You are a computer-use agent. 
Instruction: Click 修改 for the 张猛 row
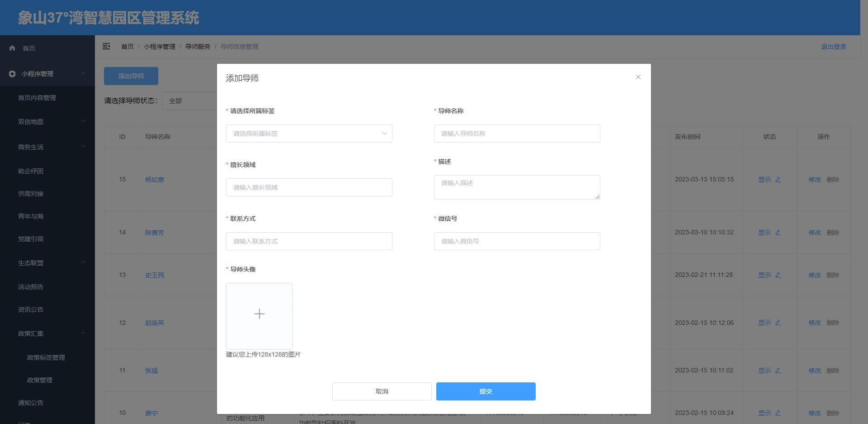(x=815, y=371)
